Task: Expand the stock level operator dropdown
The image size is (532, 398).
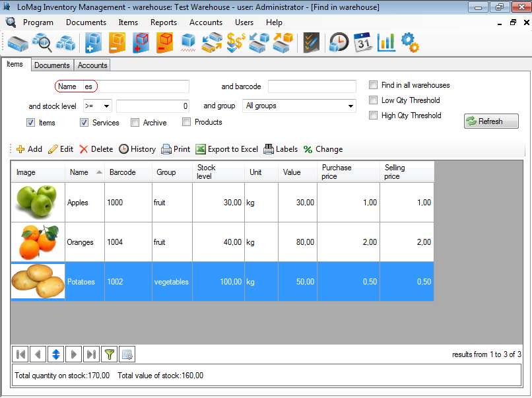Action: coord(97,106)
